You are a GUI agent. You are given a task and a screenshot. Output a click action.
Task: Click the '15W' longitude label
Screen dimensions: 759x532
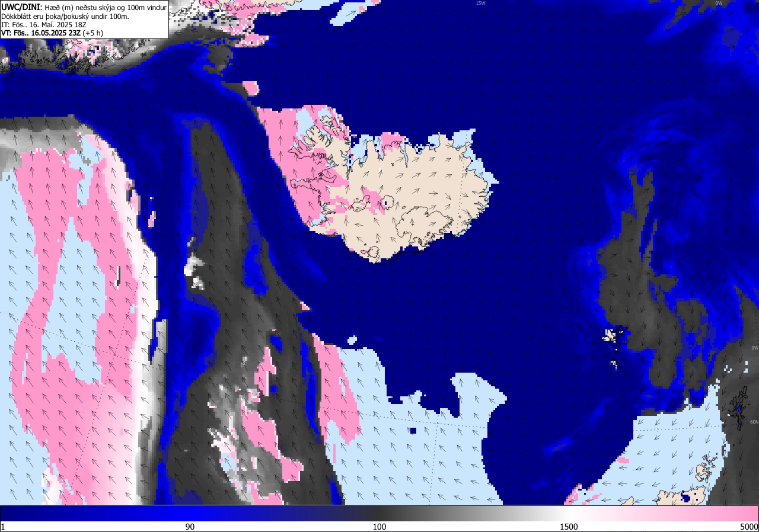point(480,3)
